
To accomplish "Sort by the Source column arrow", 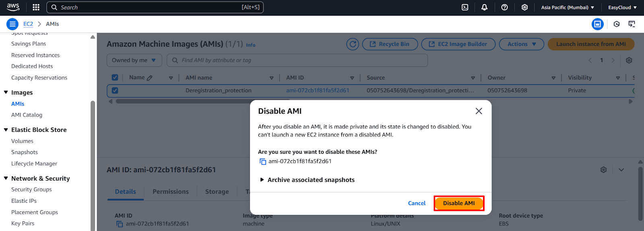I will pyautogui.click(x=473, y=78).
